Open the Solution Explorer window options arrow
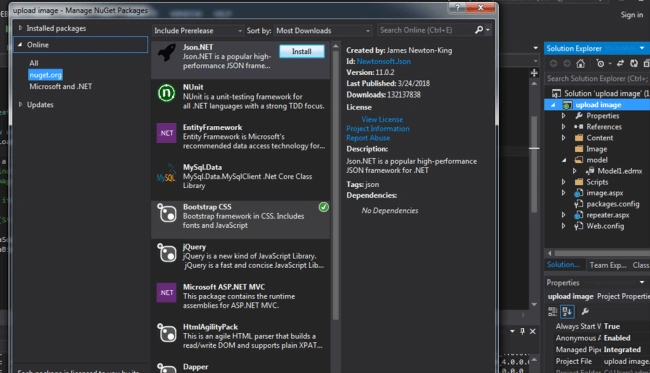Viewport: 650px width, 373px height. click(x=642, y=48)
